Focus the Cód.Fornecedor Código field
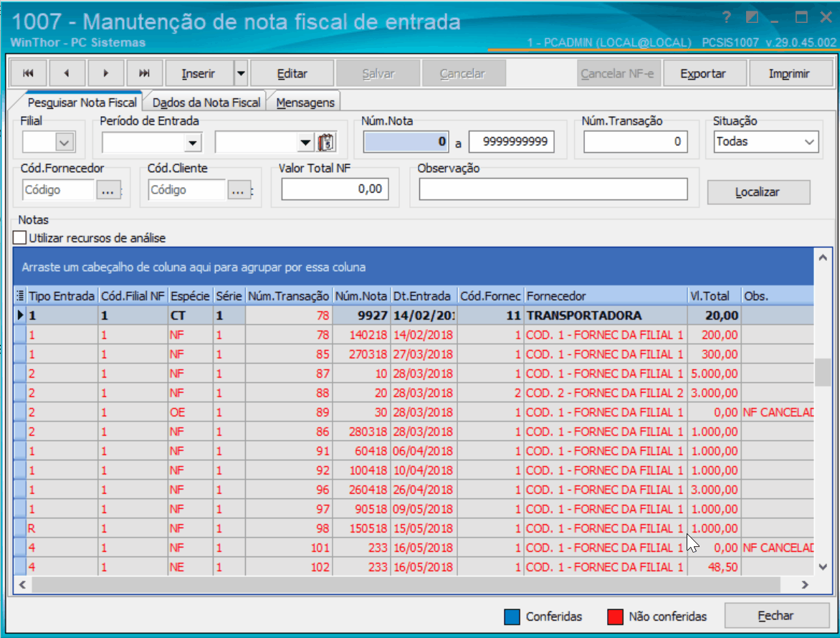 point(58,190)
